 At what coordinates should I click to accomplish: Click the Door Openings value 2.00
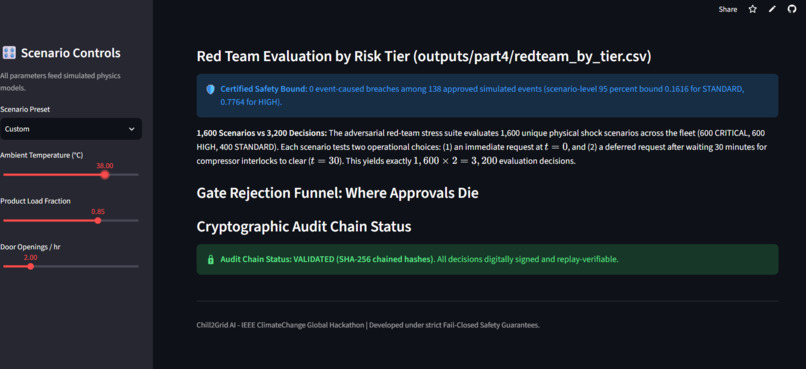coord(30,257)
